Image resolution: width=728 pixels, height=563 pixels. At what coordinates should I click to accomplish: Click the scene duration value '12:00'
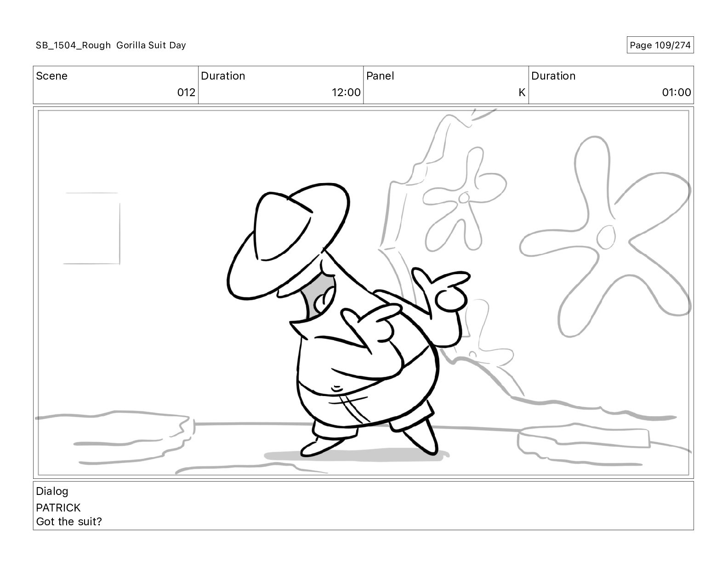[346, 92]
